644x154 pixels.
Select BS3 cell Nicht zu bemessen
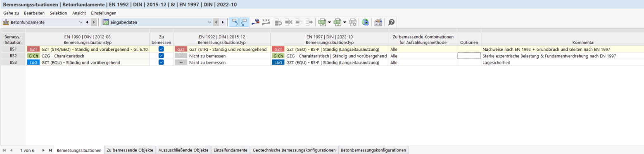[x=222, y=62]
